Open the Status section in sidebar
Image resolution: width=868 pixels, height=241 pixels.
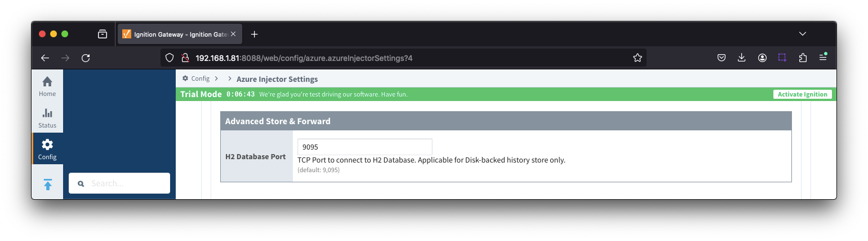click(47, 117)
